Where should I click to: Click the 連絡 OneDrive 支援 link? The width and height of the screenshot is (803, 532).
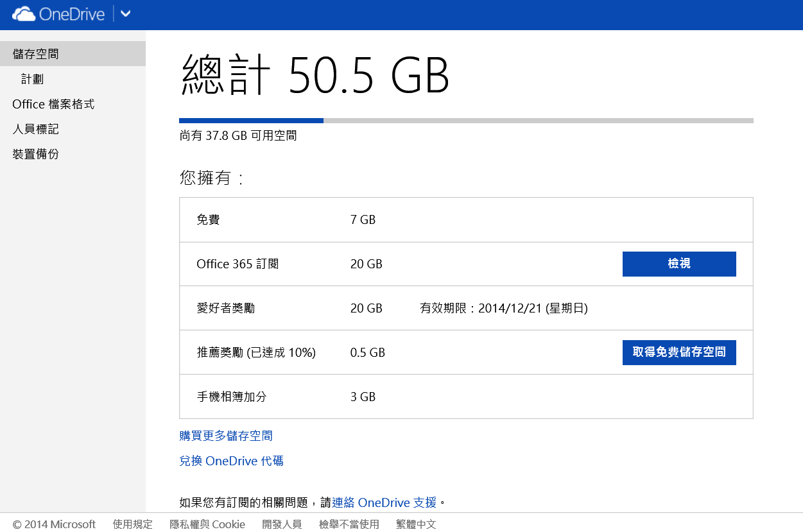pos(384,502)
